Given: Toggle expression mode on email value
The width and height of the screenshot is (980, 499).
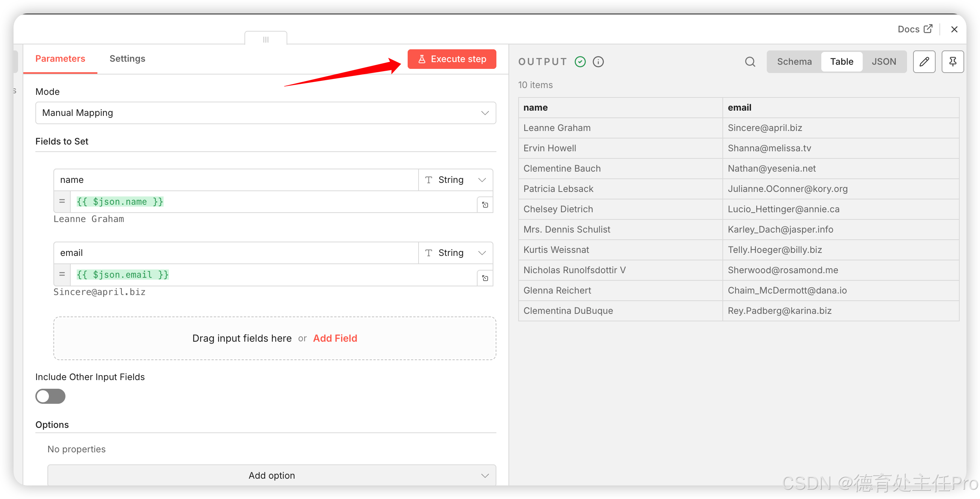Looking at the screenshot, I should [x=62, y=274].
